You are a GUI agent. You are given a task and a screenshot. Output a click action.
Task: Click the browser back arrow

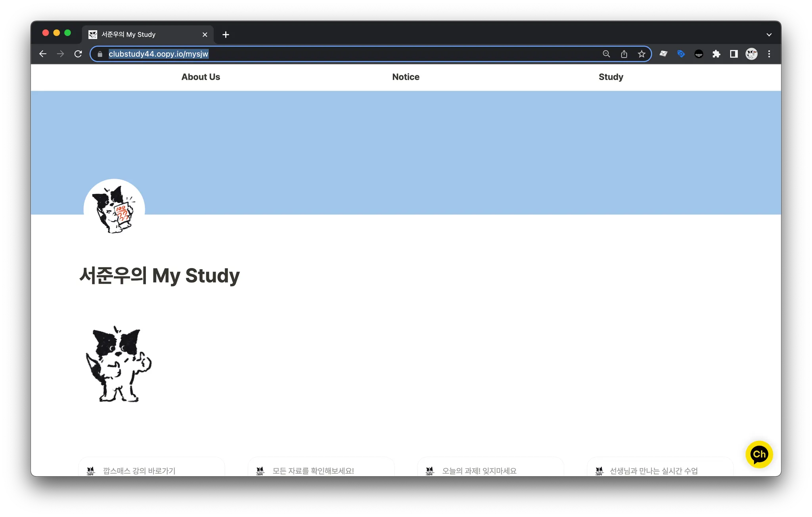pos(43,54)
